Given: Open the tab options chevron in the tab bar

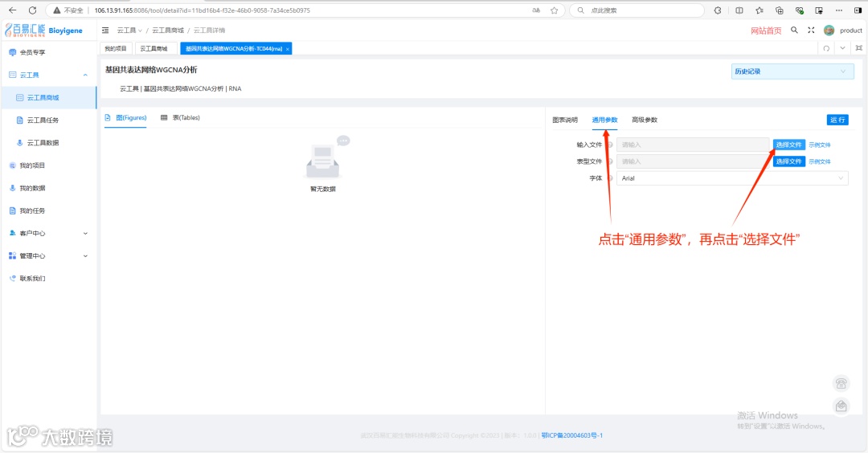Looking at the screenshot, I should (x=842, y=49).
